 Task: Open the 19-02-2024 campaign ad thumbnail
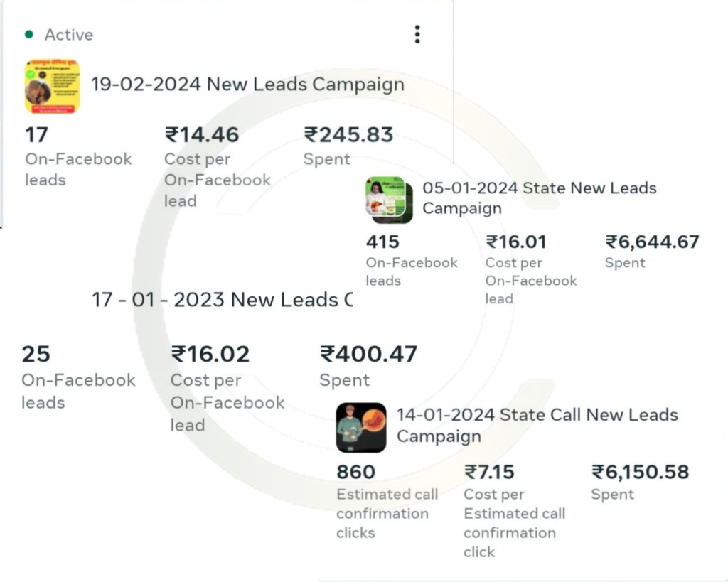tap(52, 87)
